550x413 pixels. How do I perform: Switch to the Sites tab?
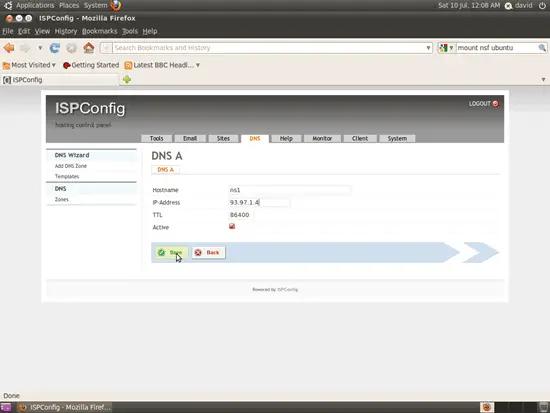pos(223,138)
